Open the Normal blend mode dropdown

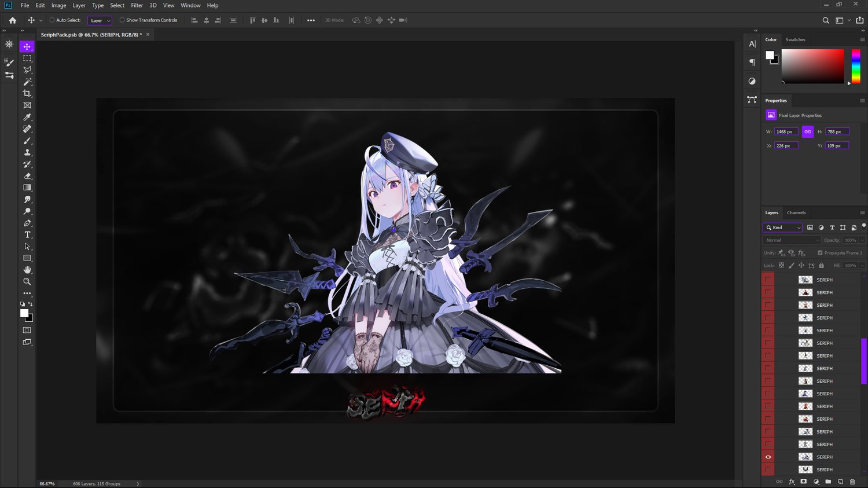click(x=792, y=240)
